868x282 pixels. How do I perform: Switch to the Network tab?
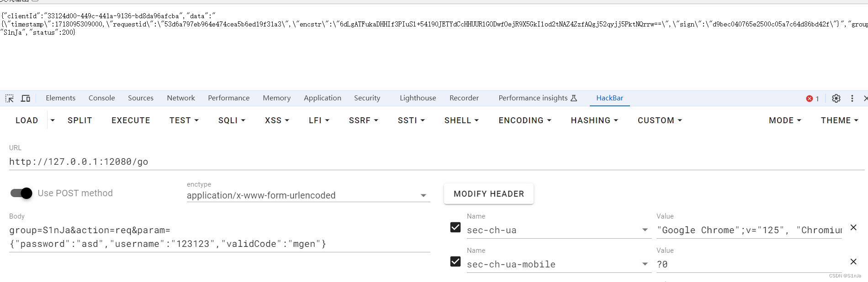181,98
